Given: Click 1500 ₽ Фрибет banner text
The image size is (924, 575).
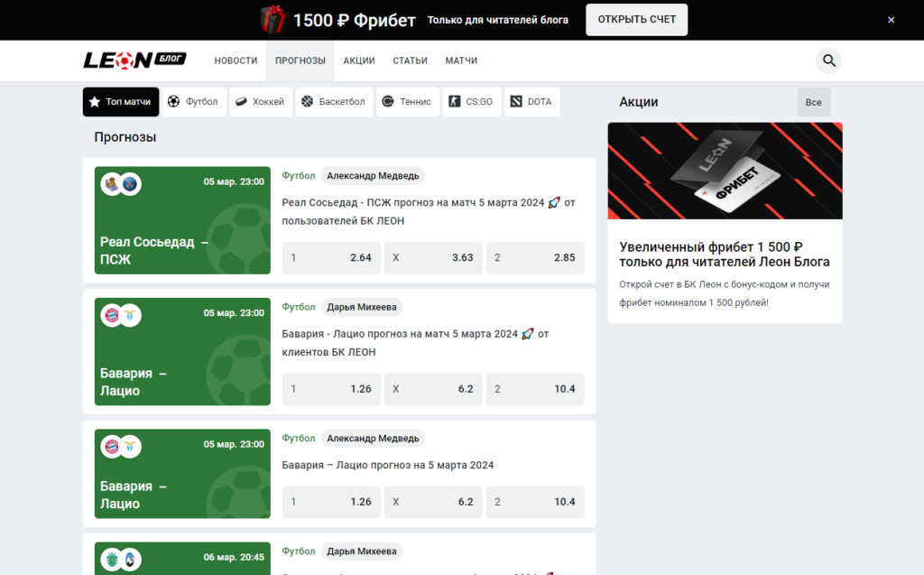Looking at the screenshot, I should click(354, 20).
